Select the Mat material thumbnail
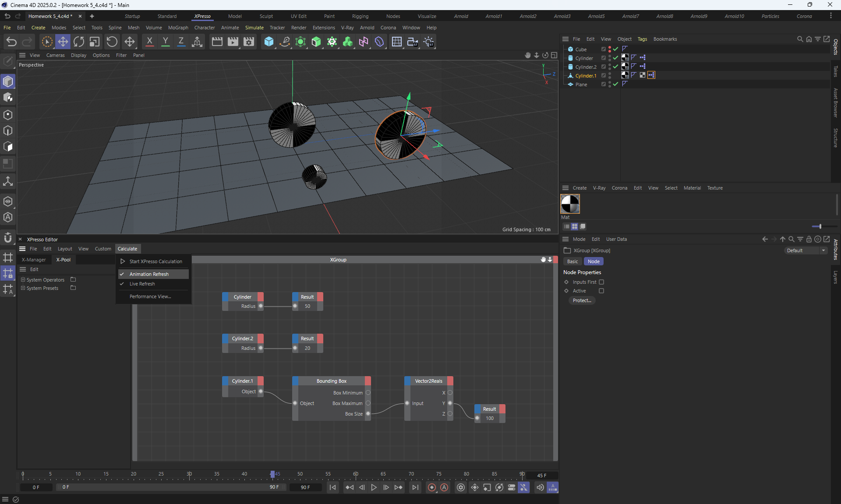Viewport: 841px width, 504px height. tap(570, 204)
